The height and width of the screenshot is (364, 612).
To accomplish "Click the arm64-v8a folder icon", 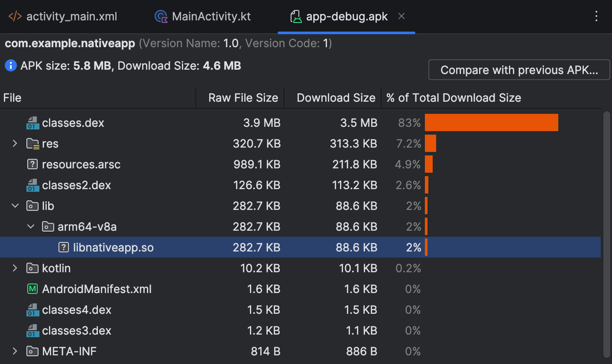I will click(48, 227).
